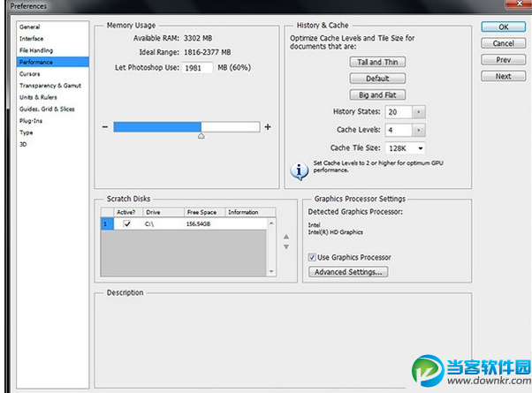Open the History States arrow dropdown

(418, 112)
